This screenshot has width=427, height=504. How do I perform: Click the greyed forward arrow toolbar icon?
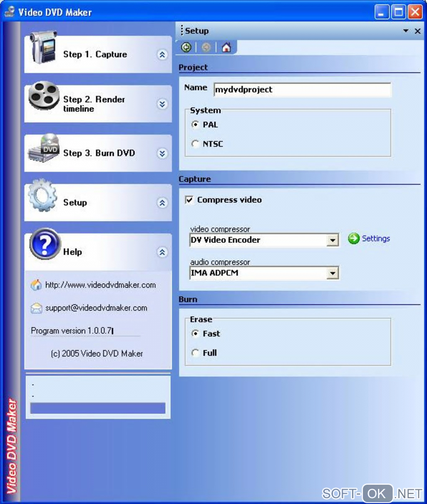(x=206, y=47)
